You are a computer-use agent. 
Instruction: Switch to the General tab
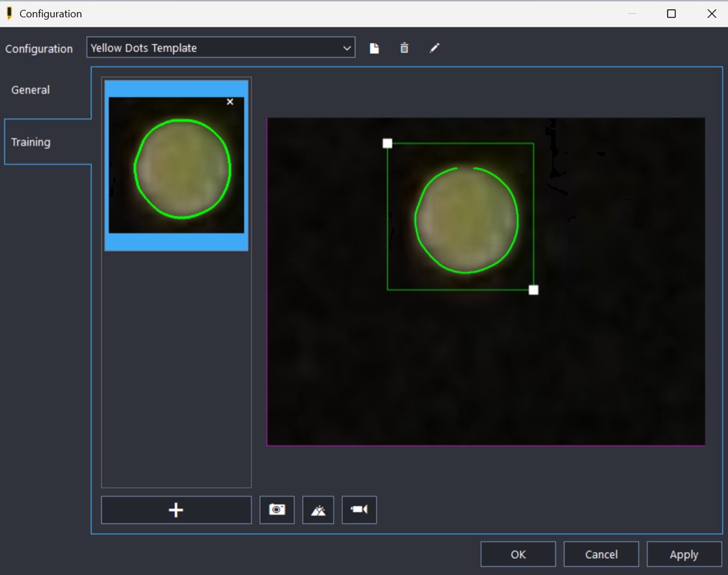(x=30, y=90)
